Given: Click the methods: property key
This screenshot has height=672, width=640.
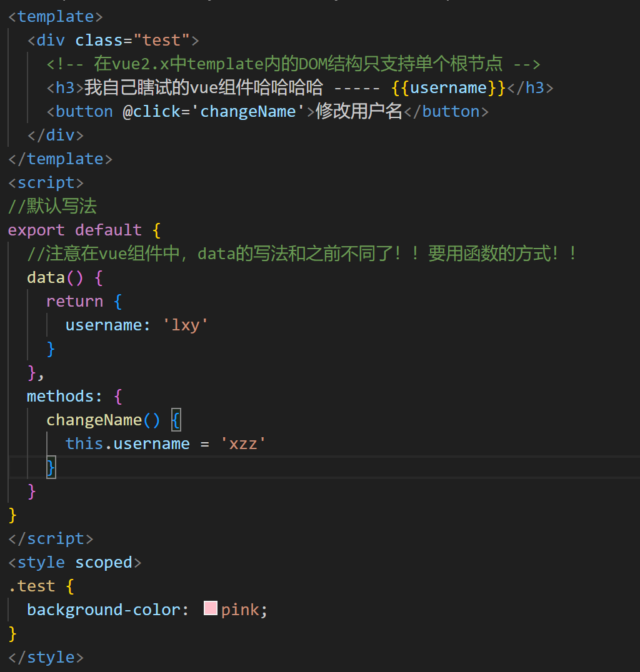Looking at the screenshot, I should (65, 397).
